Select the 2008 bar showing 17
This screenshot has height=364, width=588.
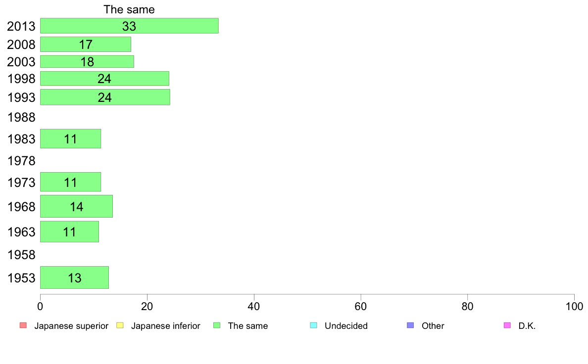tap(86, 44)
